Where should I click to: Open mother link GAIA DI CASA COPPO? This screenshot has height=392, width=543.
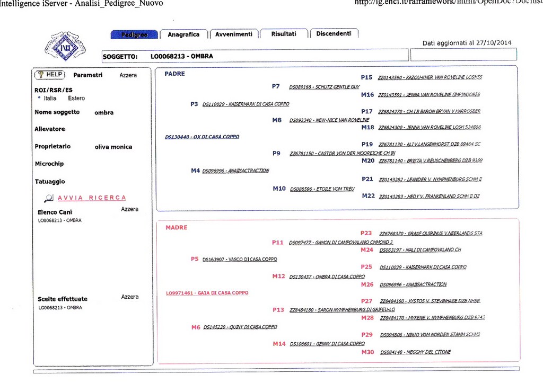tap(207, 293)
